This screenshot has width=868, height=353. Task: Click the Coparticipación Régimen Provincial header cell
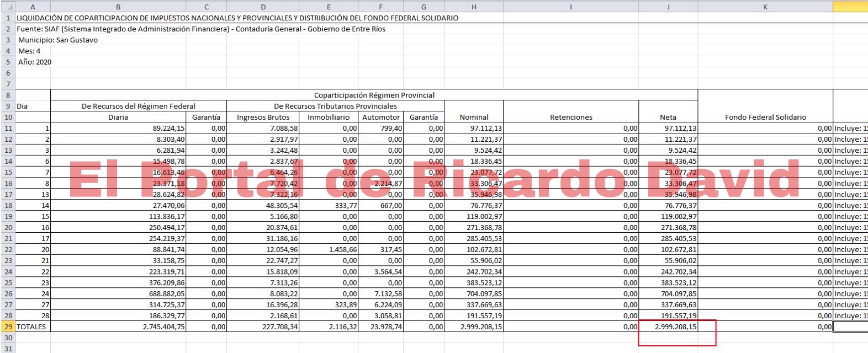(x=374, y=95)
